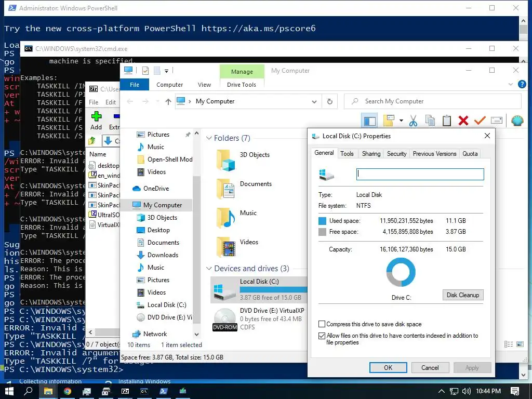Toggle the navigation pane icon in Explorer toolbar
The image size is (532, 399).
(x=369, y=121)
